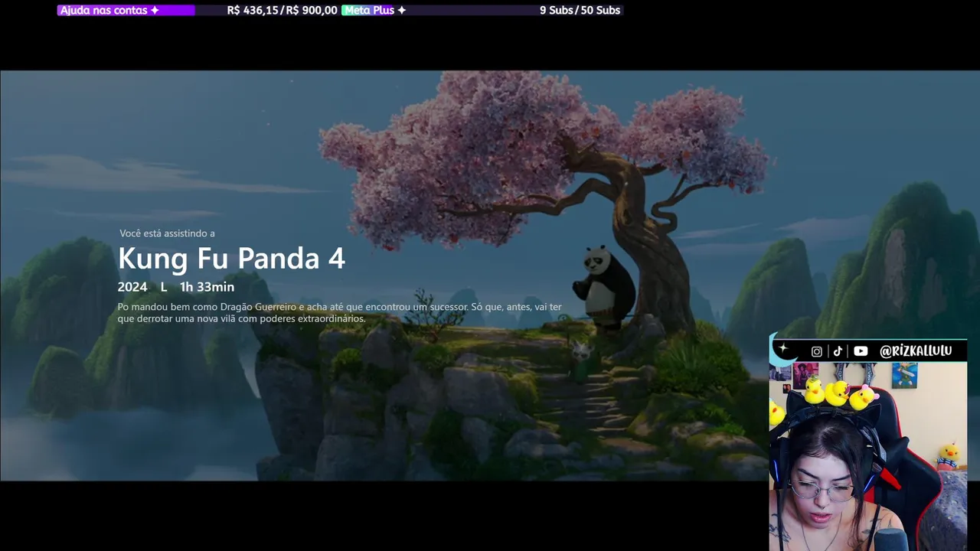The image size is (980, 551).
Task: Click the '9 Subs/50 Subs' counter text
Action: [580, 10]
